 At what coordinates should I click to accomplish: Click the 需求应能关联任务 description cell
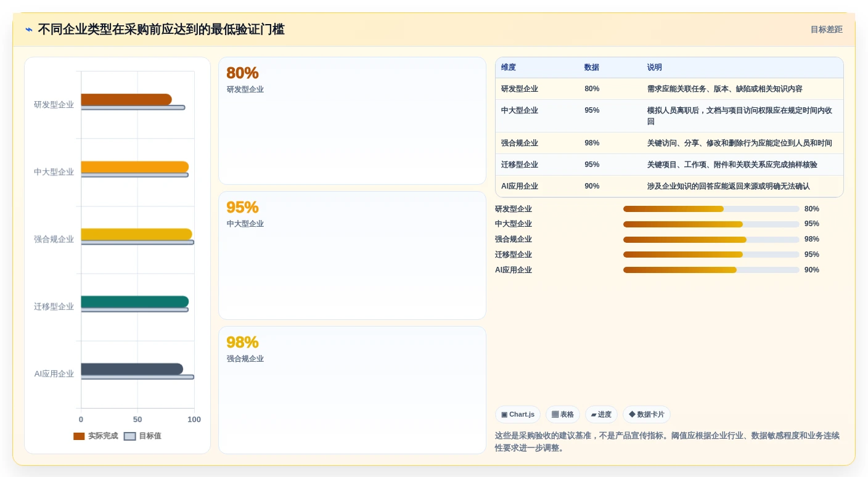point(725,89)
